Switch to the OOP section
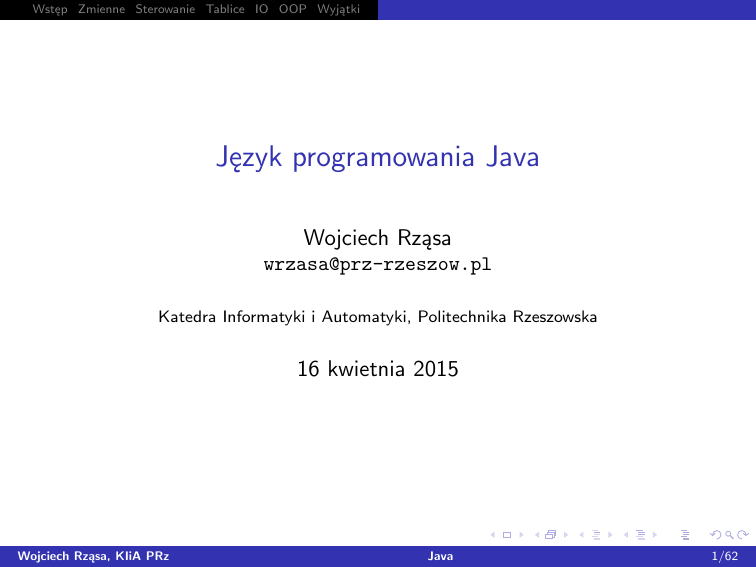This screenshot has height=567, width=756. click(x=292, y=9)
